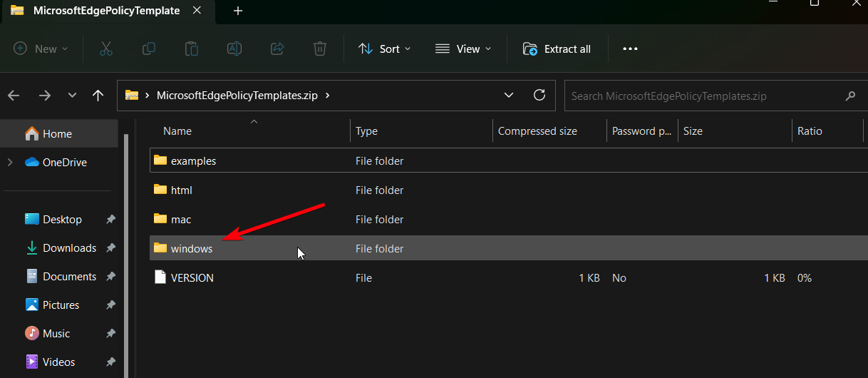Viewport: 868px width, 378px height.
Task: Click chevron before MicrosoftEdgePolicyTemplates.zip in path
Action: coord(147,96)
